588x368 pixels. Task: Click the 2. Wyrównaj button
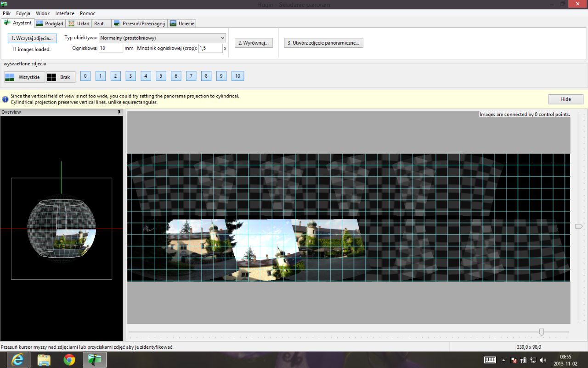tap(254, 43)
